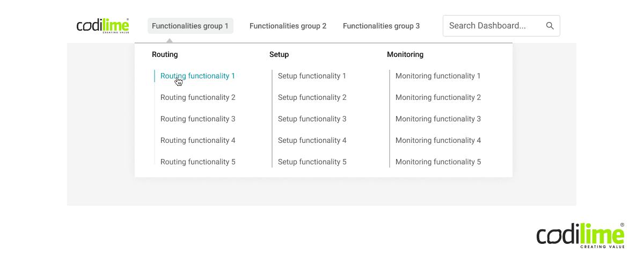
Task: Click the CodiLime logo in header
Action: tap(103, 26)
